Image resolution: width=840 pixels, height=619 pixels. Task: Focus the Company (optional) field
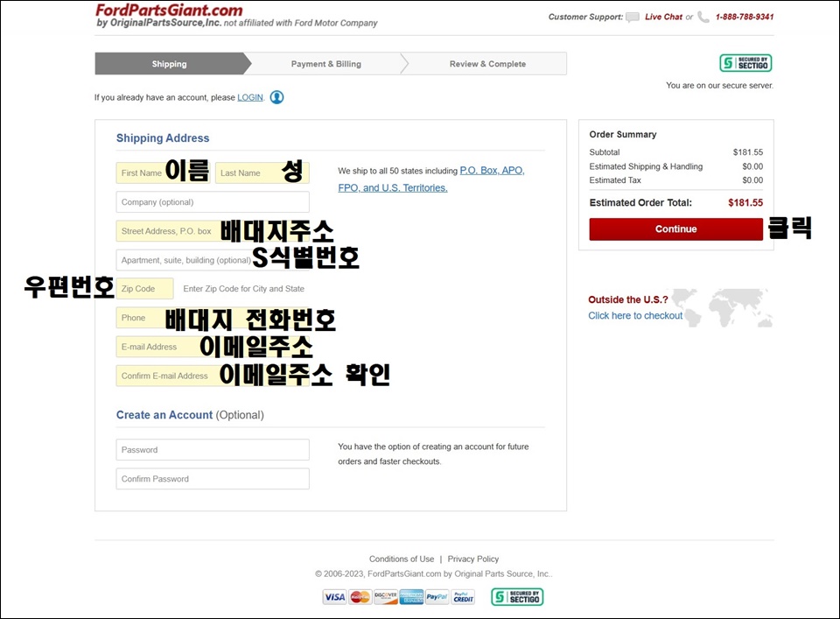pos(213,202)
